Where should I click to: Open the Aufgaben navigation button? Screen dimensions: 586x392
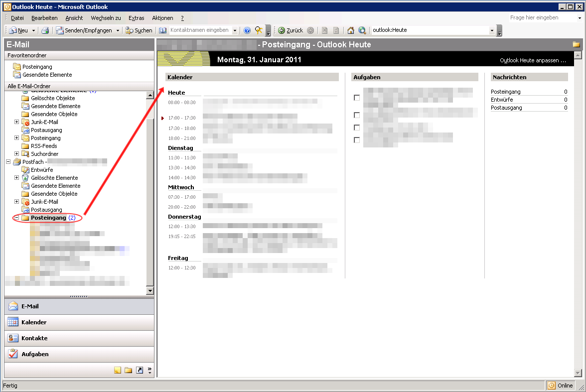[79, 354]
